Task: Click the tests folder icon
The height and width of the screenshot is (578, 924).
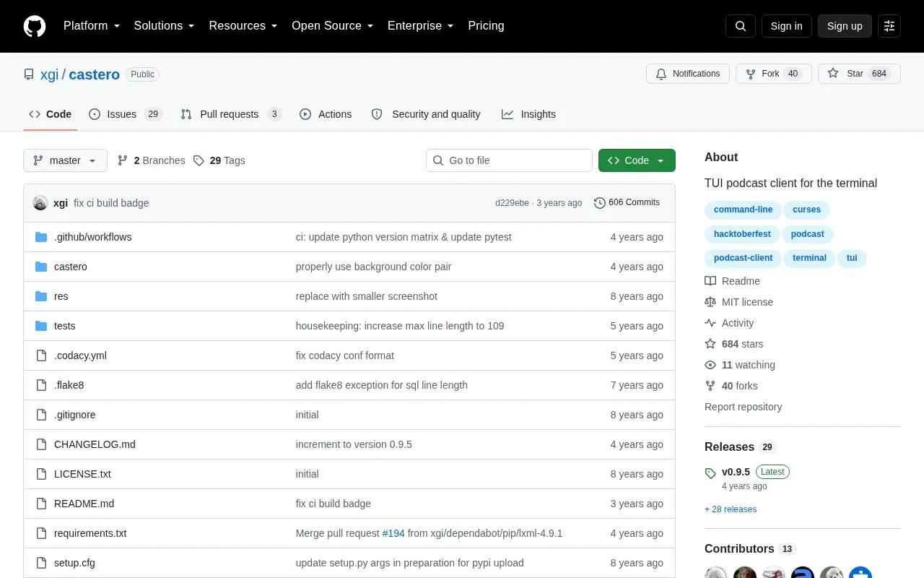Action: pos(41,326)
